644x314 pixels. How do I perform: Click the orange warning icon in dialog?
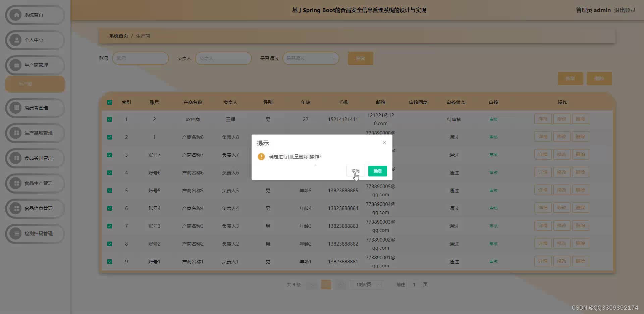[261, 157]
